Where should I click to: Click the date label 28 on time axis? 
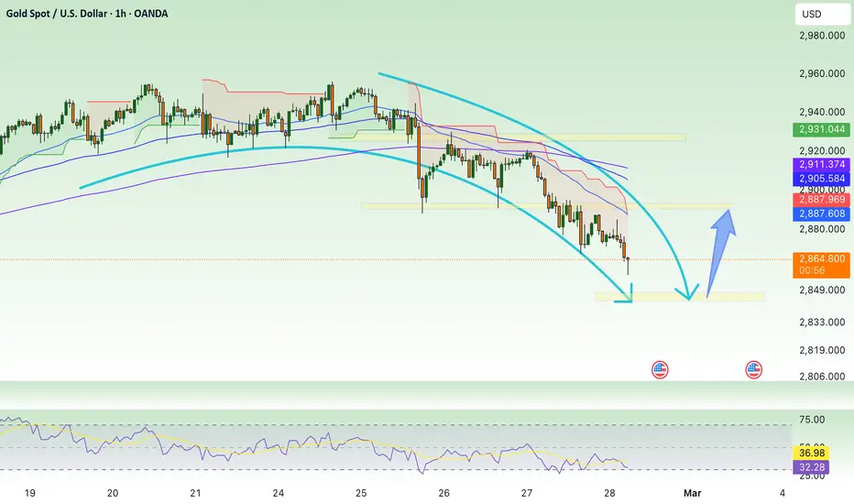[609, 493]
